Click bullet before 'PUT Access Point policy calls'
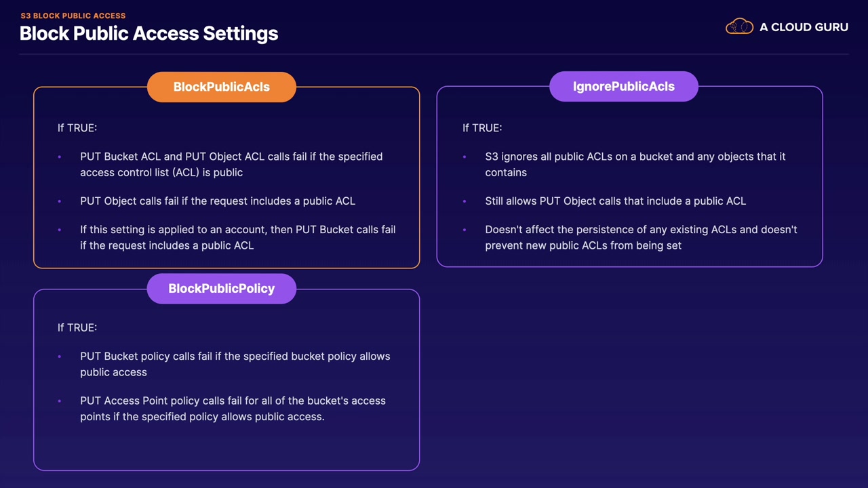The width and height of the screenshot is (868, 488). (60, 401)
